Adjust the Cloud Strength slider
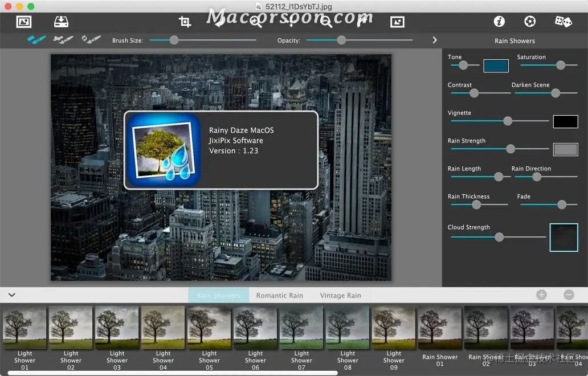588x376 pixels. 498,237
